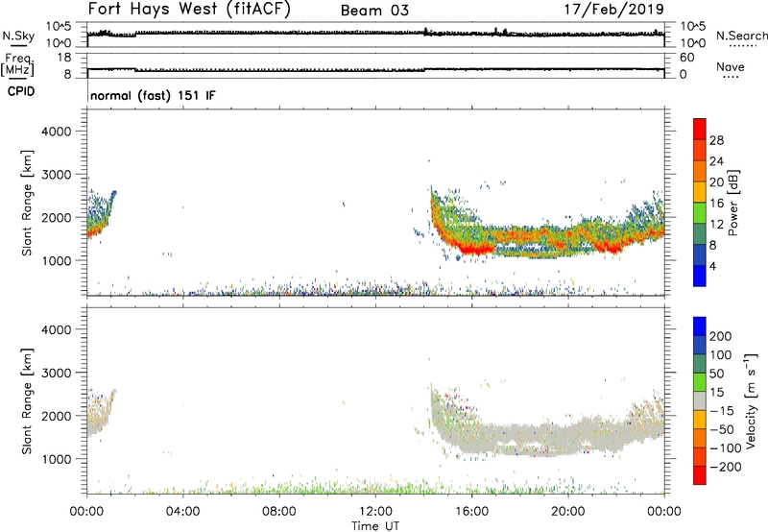The width and height of the screenshot is (768, 532).
Task: Click the left '10^5' N.Sky axis value
Action: [x=59, y=27]
